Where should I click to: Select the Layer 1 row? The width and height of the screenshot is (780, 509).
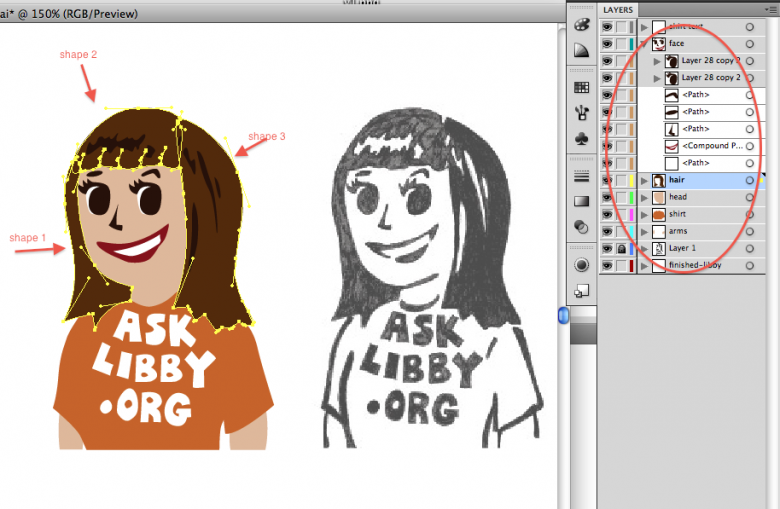pos(682,249)
